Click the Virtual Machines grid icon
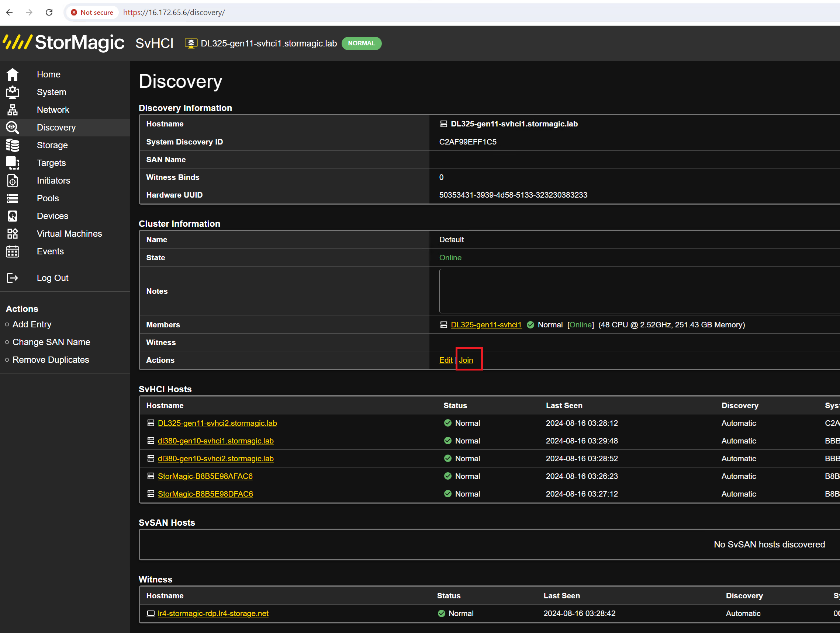 (x=13, y=234)
